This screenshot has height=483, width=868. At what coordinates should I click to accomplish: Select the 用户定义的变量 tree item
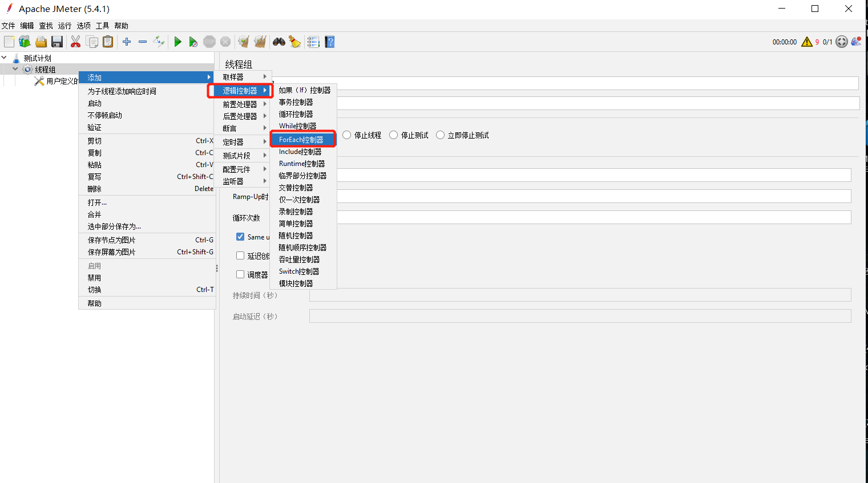pos(56,81)
